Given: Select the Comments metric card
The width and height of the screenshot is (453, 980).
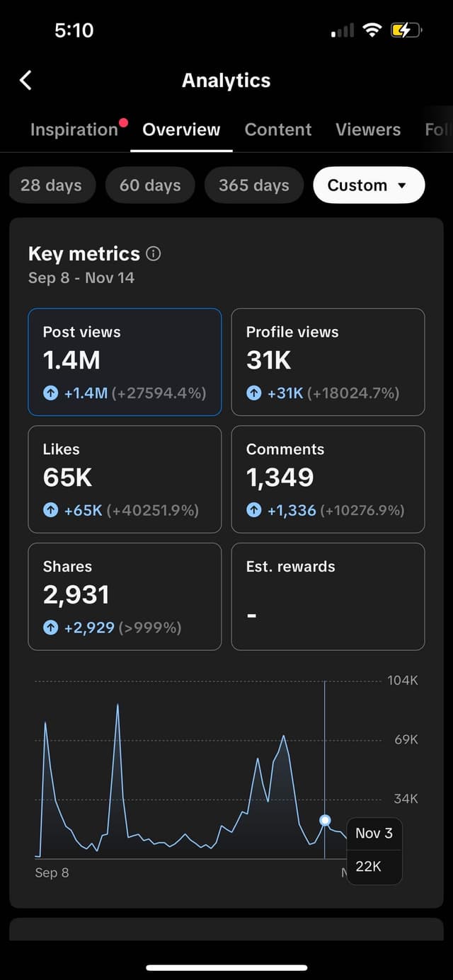Looking at the screenshot, I should pyautogui.click(x=328, y=478).
